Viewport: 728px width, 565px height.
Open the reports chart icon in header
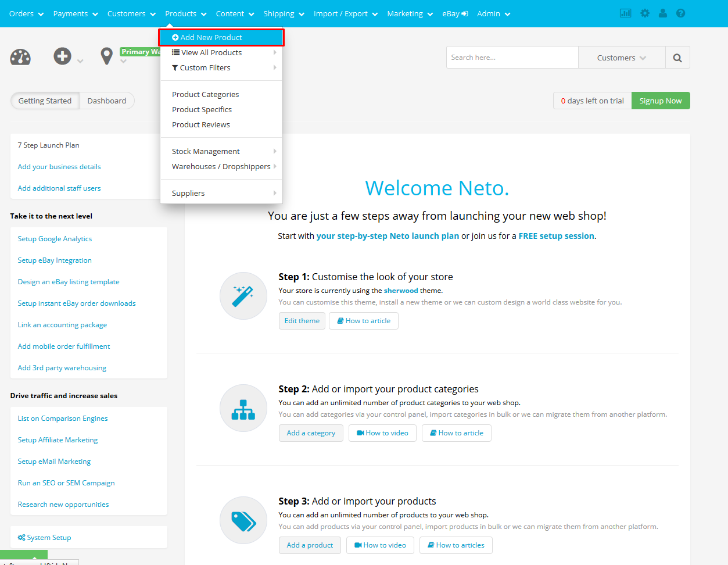[x=625, y=13]
